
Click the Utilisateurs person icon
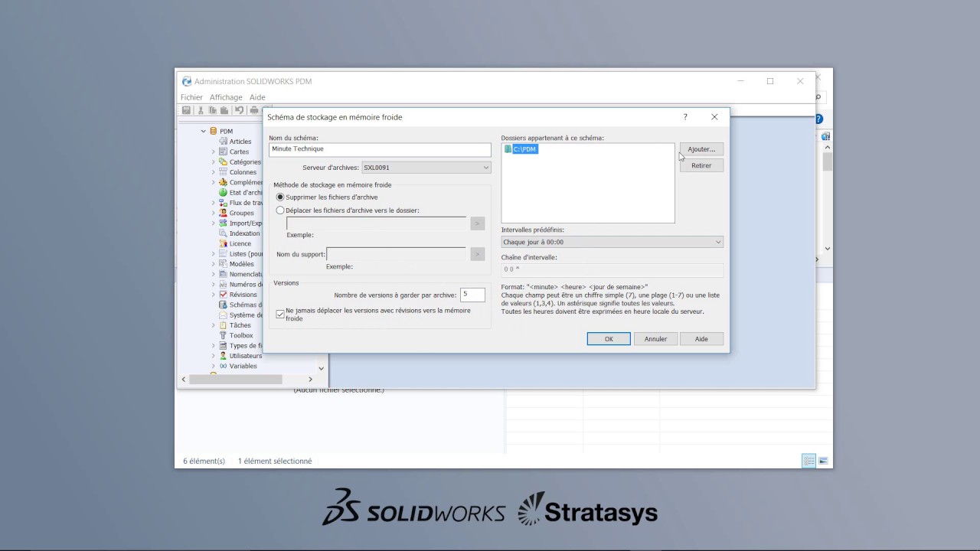click(x=224, y=356)
